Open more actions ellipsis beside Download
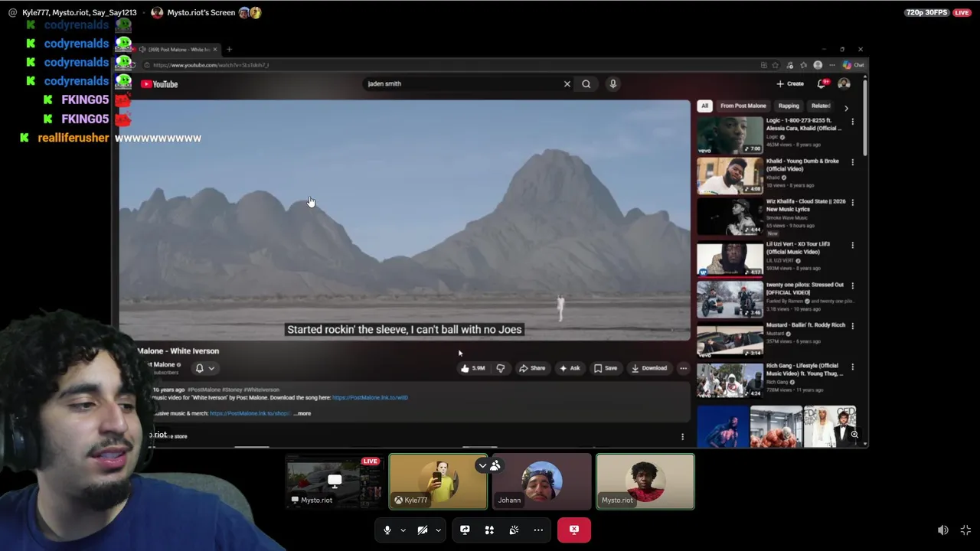The image size is (980, 551). coord(683,368)
